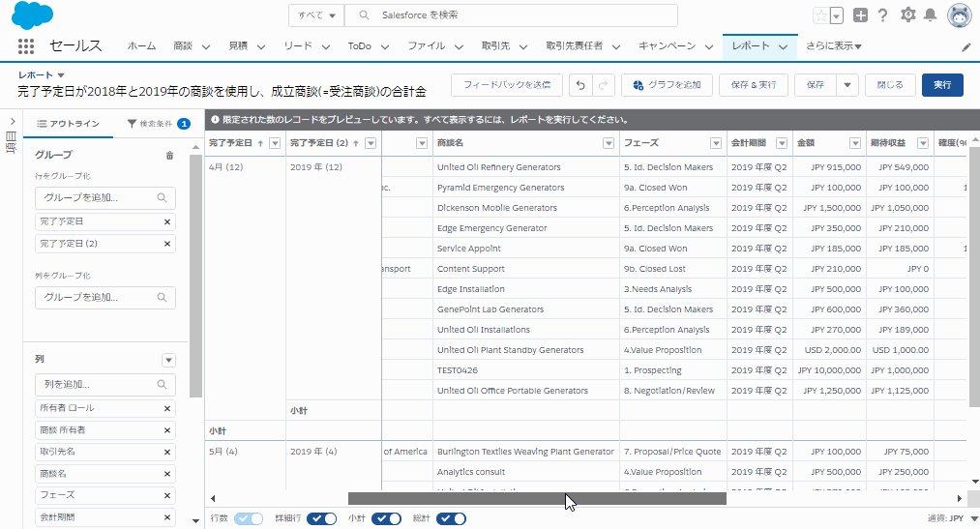Image resolution: width=980 pixels, height=529 pixels.
Task: Open the favorites list dropdown arrow
Action: click(x=836, y=15)
